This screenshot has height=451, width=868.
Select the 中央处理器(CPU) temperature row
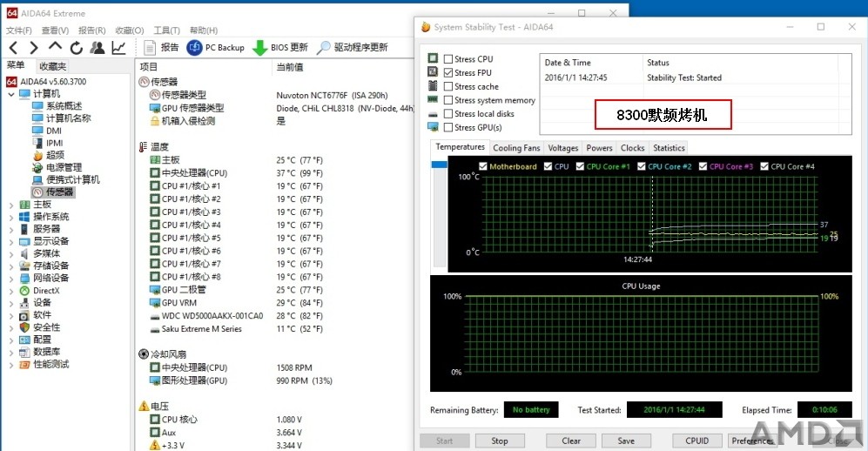[x=238, y=173]
